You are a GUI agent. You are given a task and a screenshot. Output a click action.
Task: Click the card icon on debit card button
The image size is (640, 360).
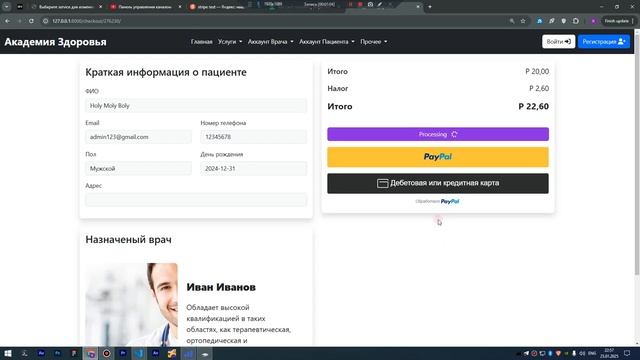click(x=382, y=183)
